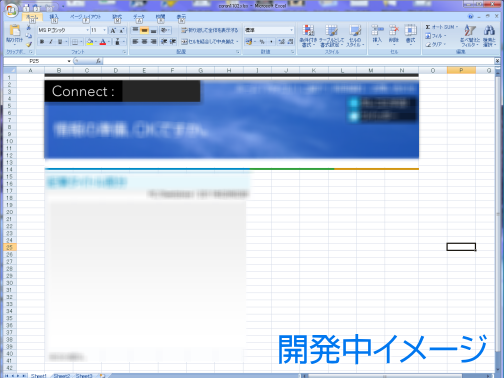Open the Home (ホーム) ribbon tab
The width and height of the screenshot is (504, 378).
click(x=32, y=17)
